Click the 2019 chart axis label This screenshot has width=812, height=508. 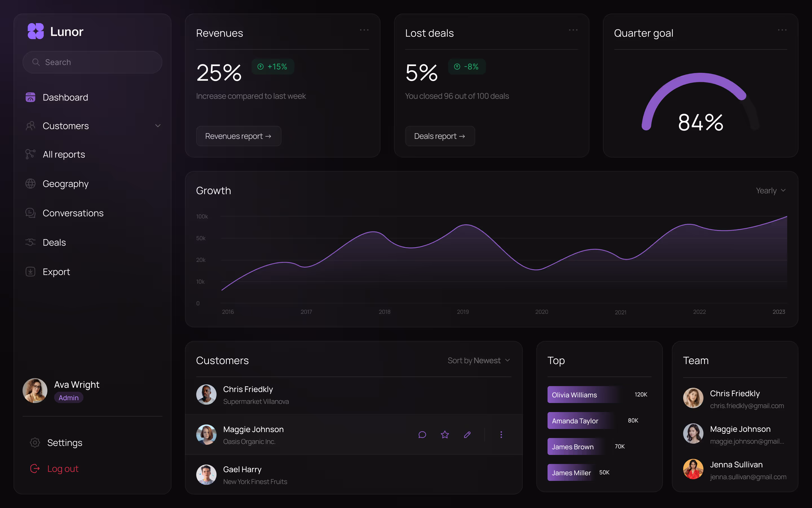(x=463, y=312)
